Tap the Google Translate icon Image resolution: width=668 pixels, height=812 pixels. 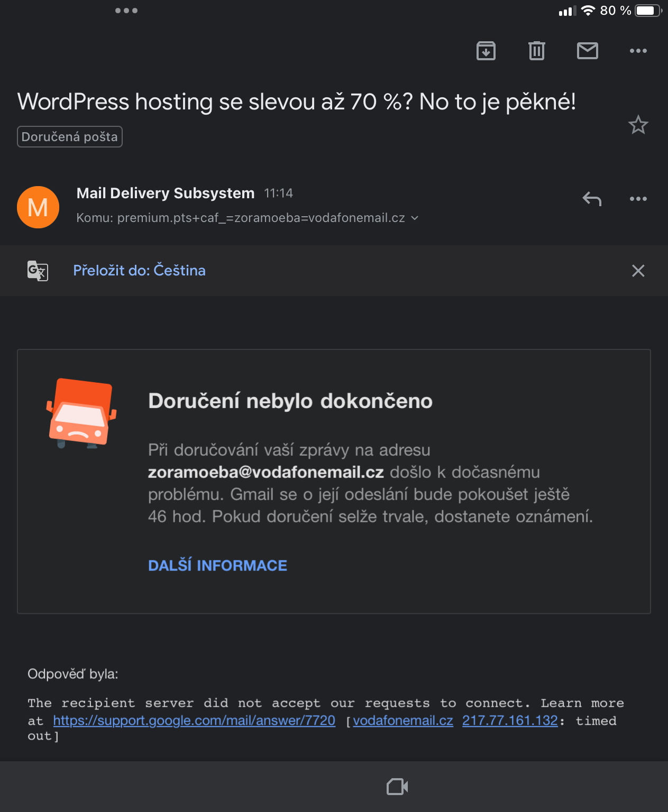[x=38, y=271]
